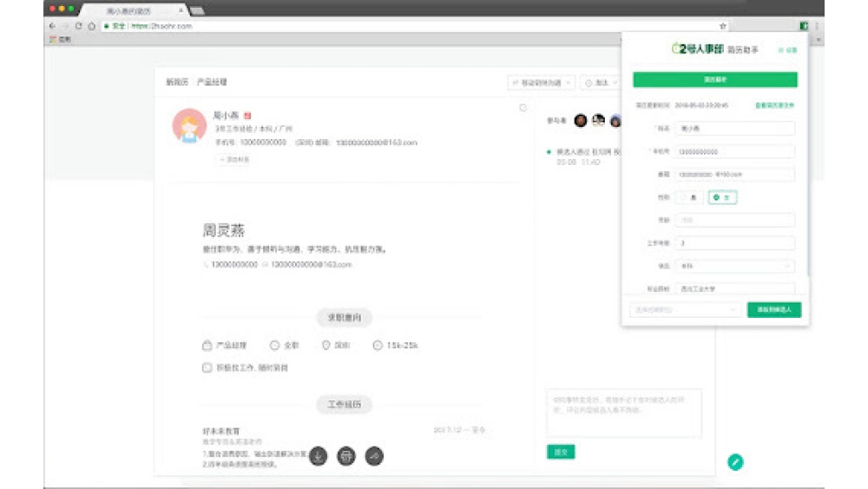Click the 15k-25k salary text
Viewport: 868px width, 489px height.
[403, 345]
